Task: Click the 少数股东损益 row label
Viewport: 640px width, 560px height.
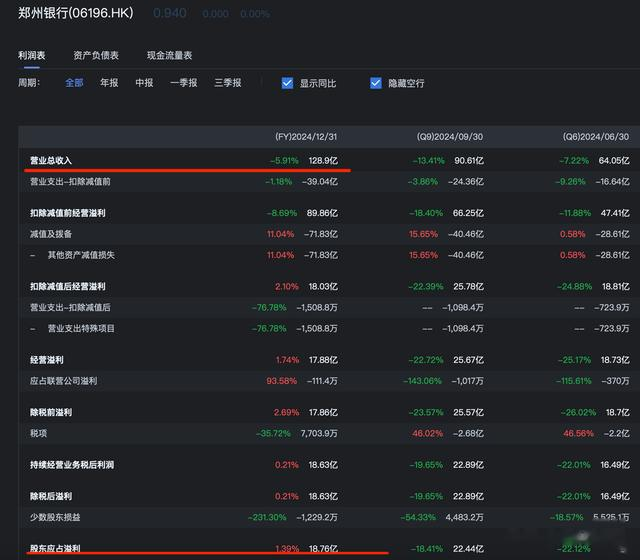Action: pos(58,517)
